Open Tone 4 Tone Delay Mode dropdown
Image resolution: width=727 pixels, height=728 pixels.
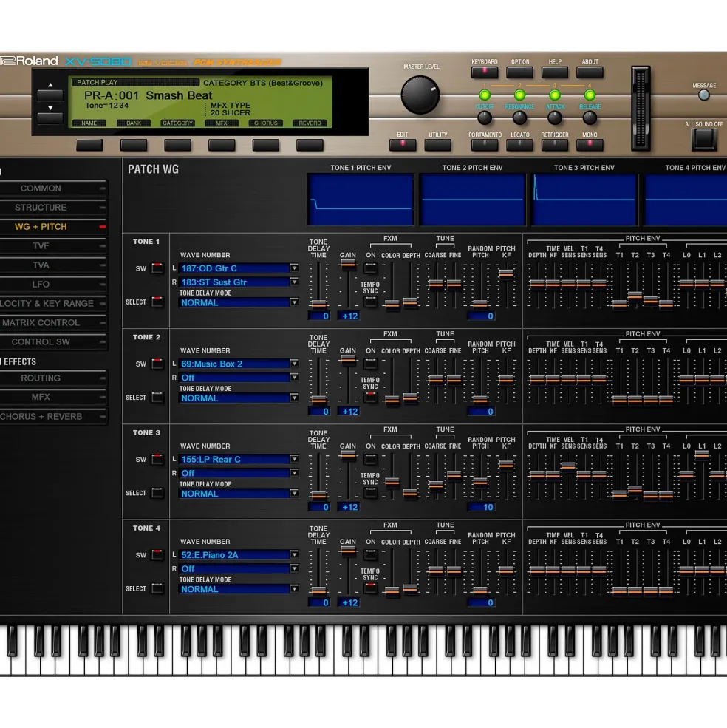[239, 590]
